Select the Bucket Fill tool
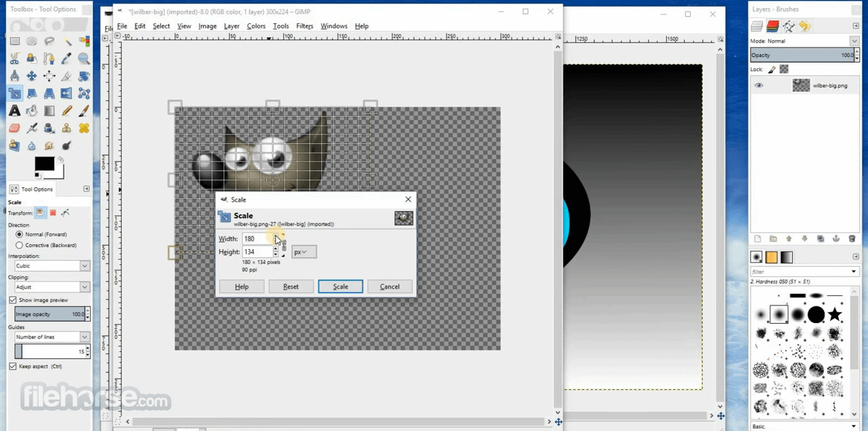Image resolution: width=868 pixels, height=431 pixels. 32,111
